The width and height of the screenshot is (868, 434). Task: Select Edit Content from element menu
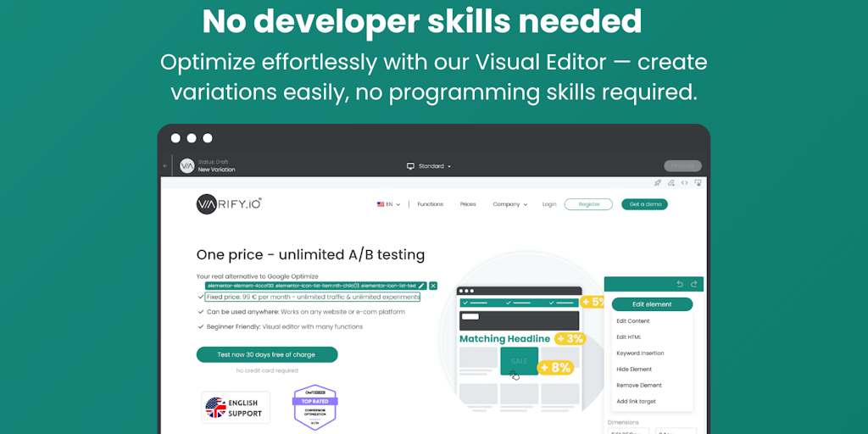click(x=633, y=321)
